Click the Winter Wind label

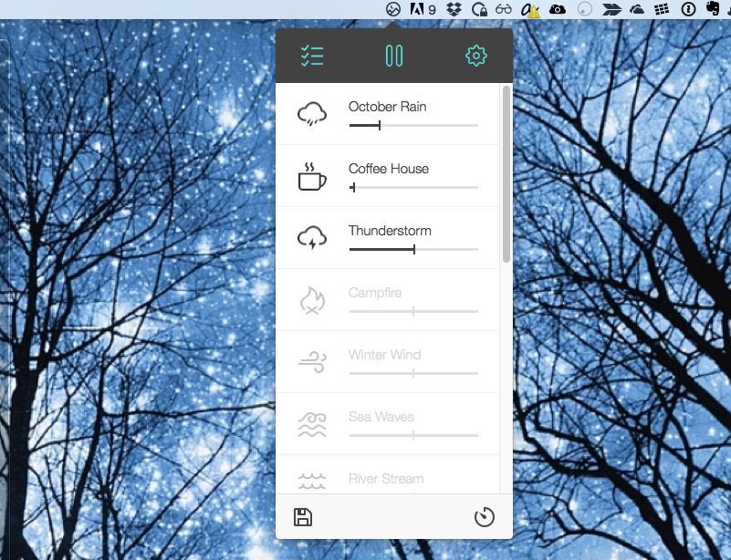(384, 355)
